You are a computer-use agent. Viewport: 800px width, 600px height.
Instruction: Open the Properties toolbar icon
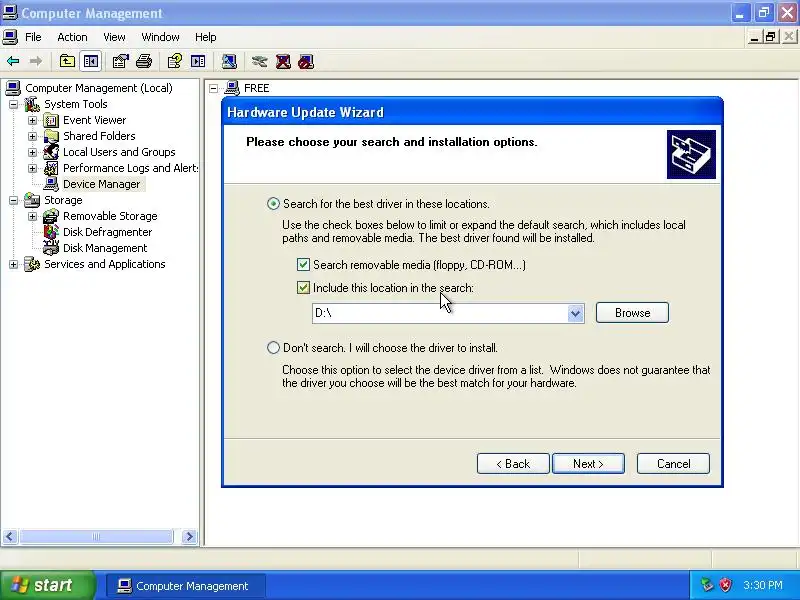coord(120,62)
